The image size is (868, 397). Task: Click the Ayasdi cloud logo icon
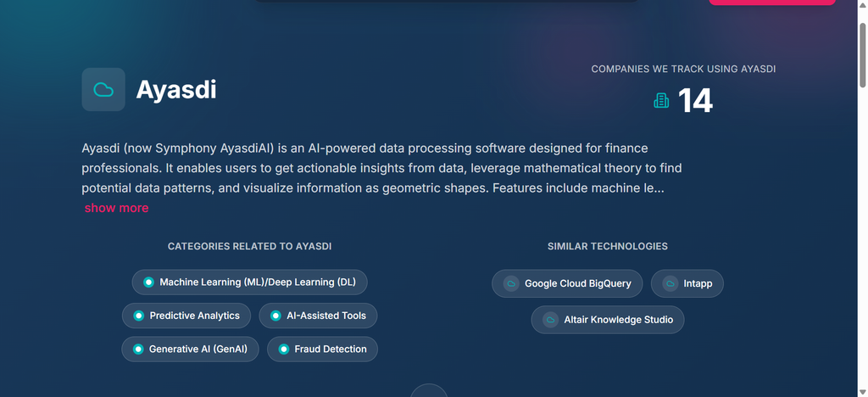click(x=103, y=90)
